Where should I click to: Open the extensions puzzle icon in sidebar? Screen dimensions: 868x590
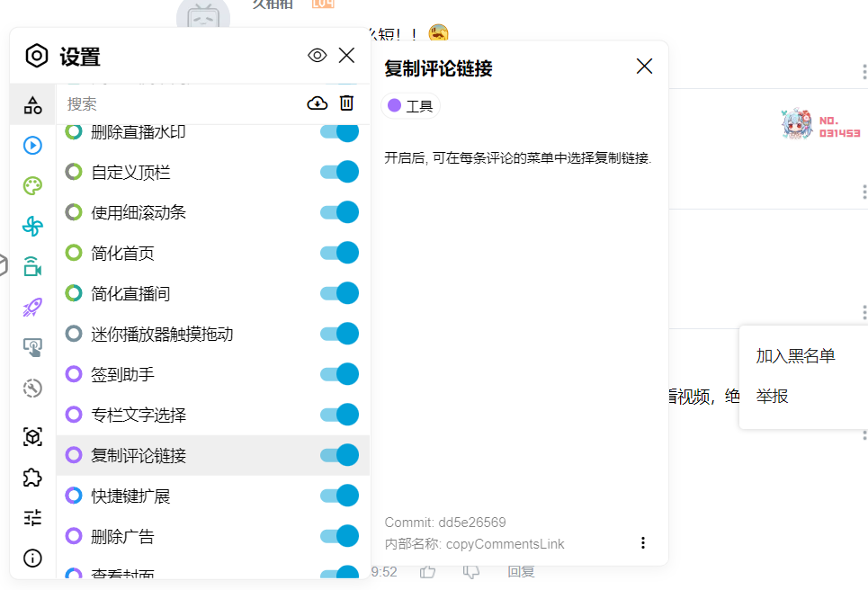[x=31, y=477]
